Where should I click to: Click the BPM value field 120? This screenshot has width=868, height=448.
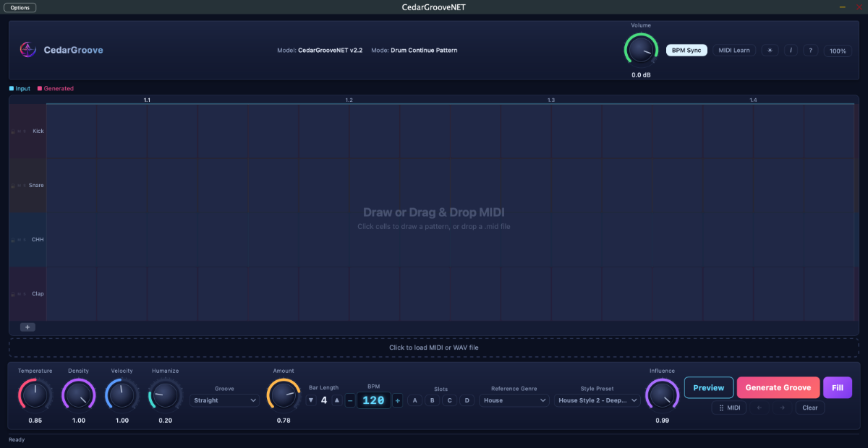(373, 400)
